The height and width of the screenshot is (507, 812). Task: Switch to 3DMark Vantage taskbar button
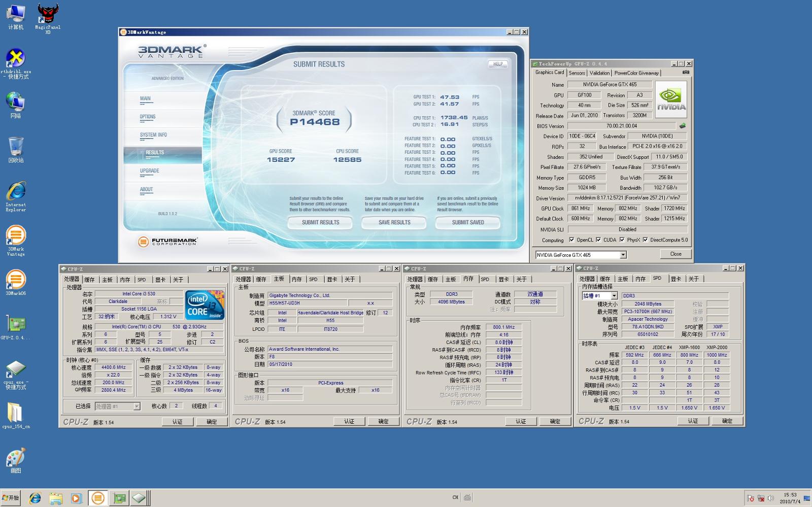(x=97, y=498)
